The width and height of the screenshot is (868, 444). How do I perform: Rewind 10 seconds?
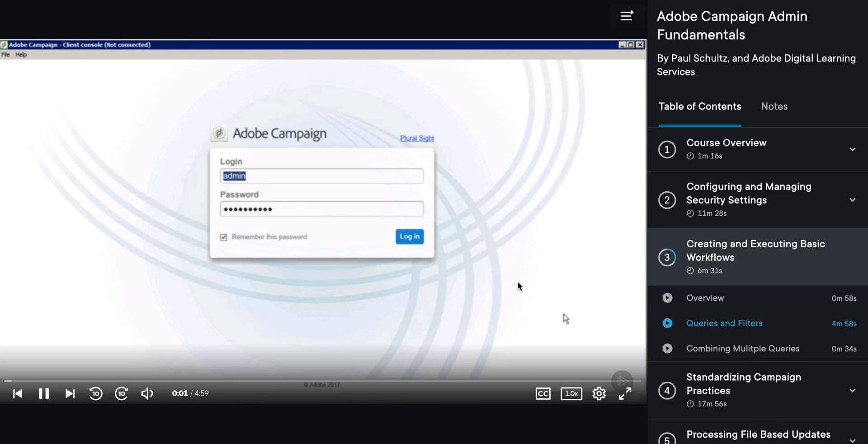coord(95,394)
